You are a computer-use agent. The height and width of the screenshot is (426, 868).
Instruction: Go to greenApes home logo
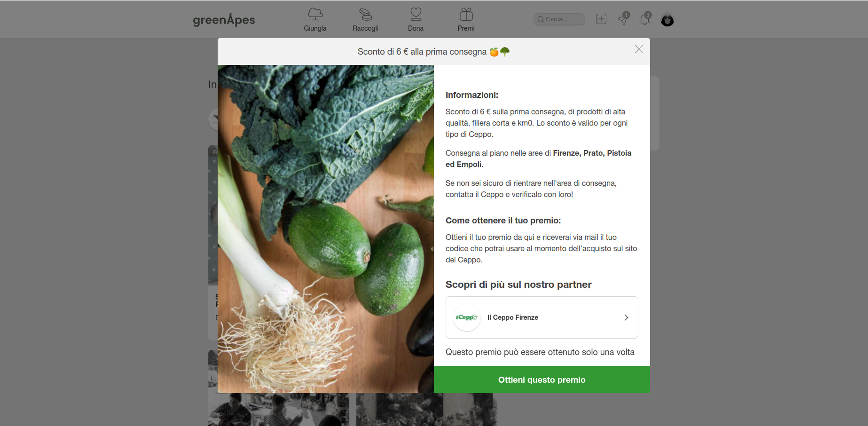[224, 19]
